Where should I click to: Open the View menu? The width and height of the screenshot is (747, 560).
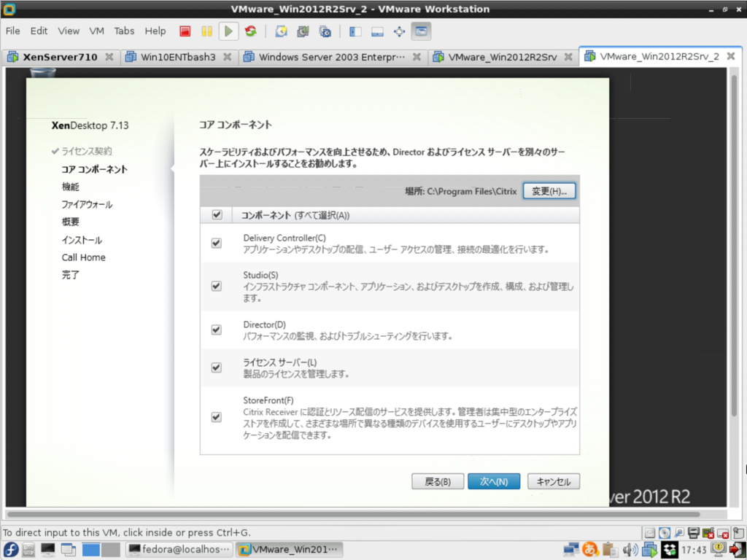[x=69, y=31]
